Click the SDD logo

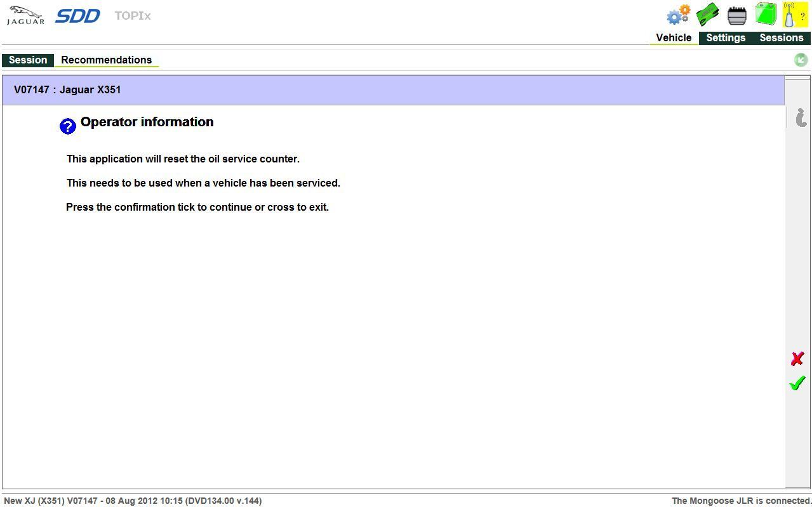click(77, 16)
